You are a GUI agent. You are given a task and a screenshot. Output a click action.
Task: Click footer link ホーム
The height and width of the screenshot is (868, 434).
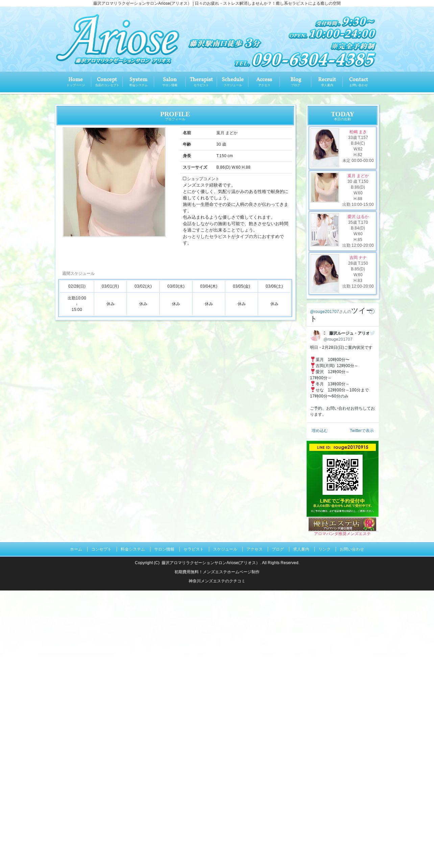click(x=76, y=549)
